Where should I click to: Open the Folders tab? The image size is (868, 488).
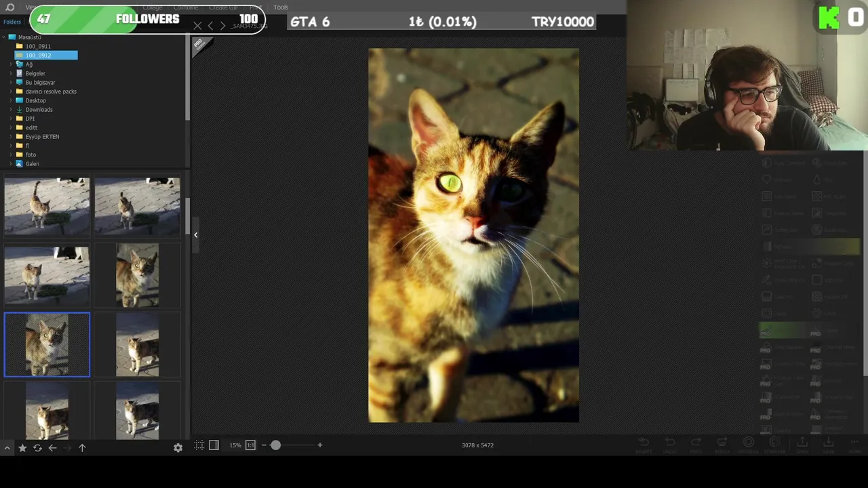(x=12, y=22)
